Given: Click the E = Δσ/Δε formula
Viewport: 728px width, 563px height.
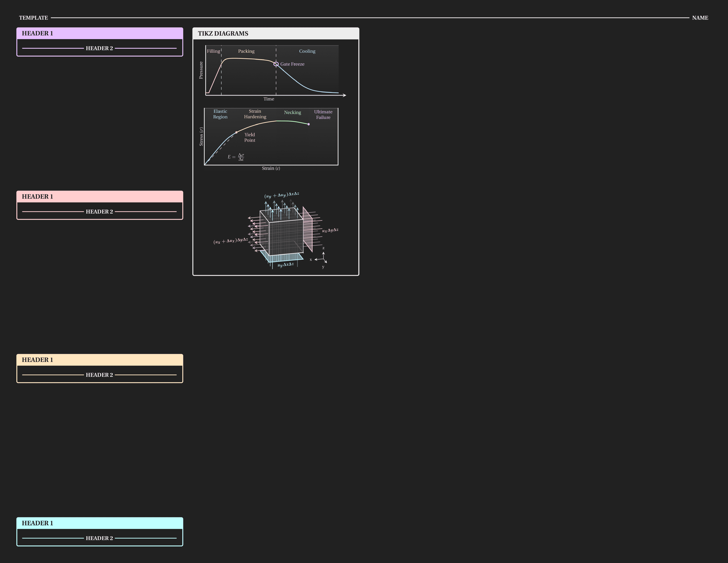Looking at the screenshot, I should pos(236,157).
